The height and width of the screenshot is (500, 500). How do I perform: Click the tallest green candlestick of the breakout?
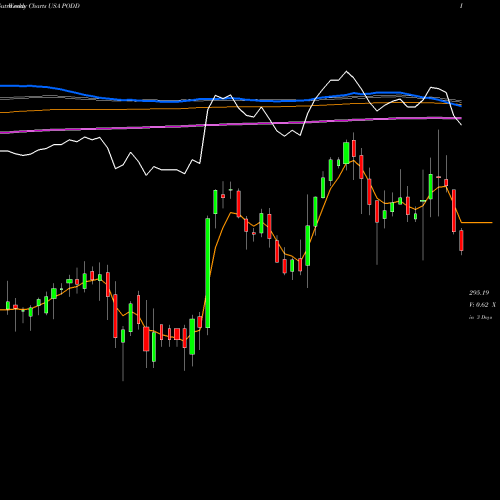pyautogui.click(x=208, y=273)
